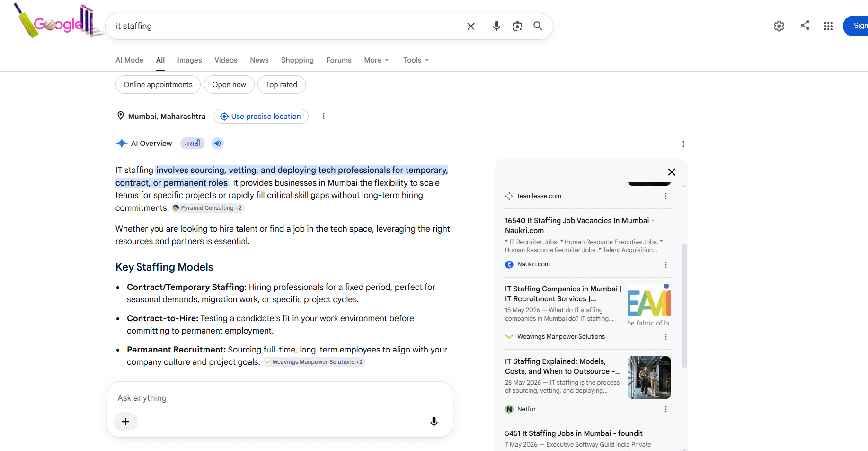
Task: Clear the search box text
Action: [471, 26]
